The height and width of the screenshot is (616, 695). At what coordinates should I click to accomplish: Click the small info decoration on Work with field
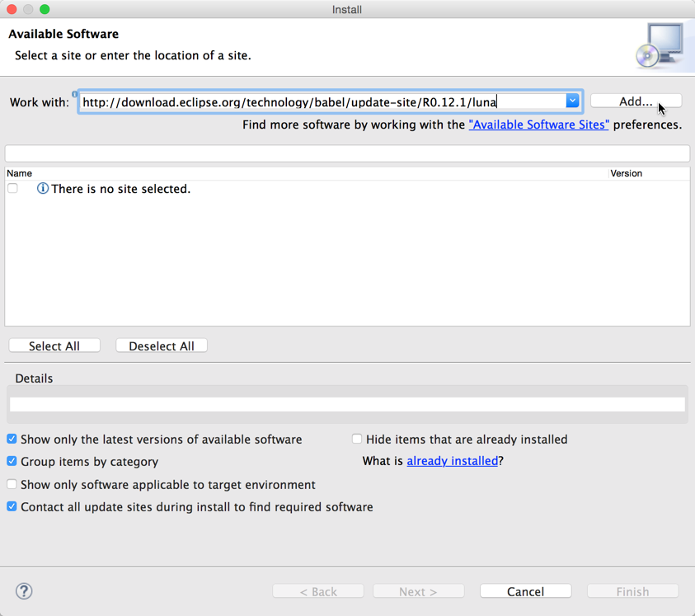(x=74, y=94)
